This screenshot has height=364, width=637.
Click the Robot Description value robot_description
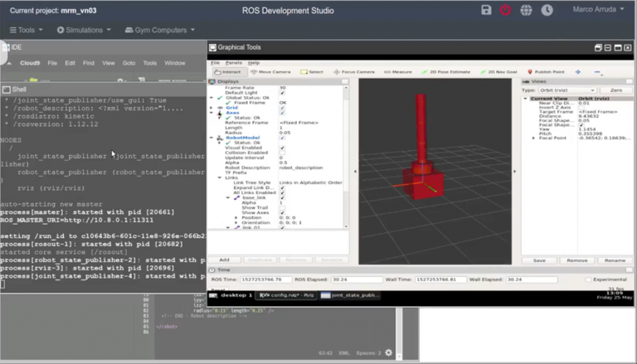301,167
